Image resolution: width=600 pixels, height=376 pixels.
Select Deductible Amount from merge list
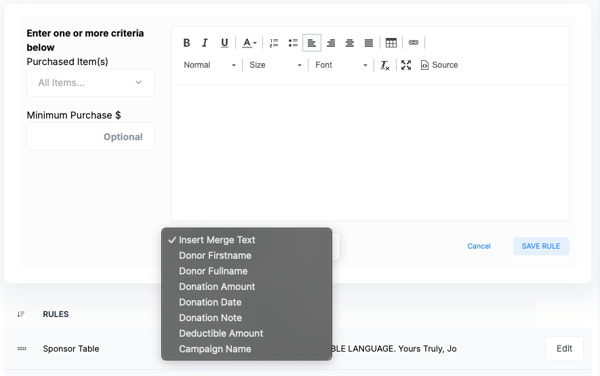(221, 334)
